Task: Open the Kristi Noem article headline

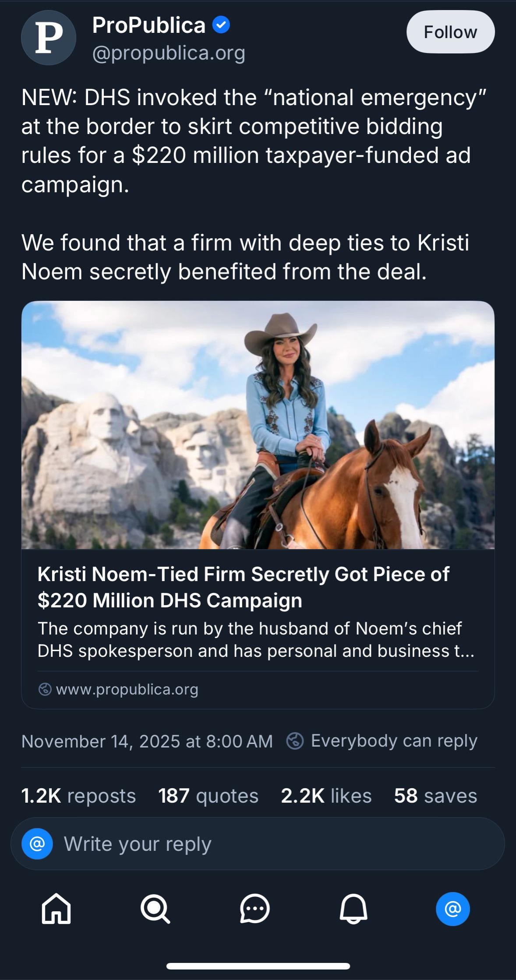Action: (x=243, y=587)
